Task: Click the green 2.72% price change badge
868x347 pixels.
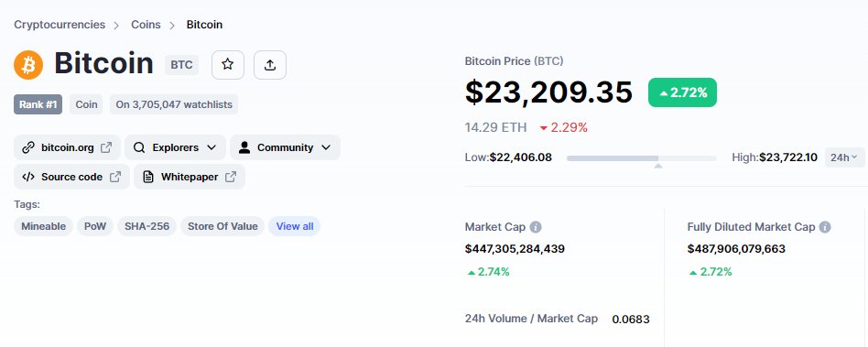Action: pos(682,92)
